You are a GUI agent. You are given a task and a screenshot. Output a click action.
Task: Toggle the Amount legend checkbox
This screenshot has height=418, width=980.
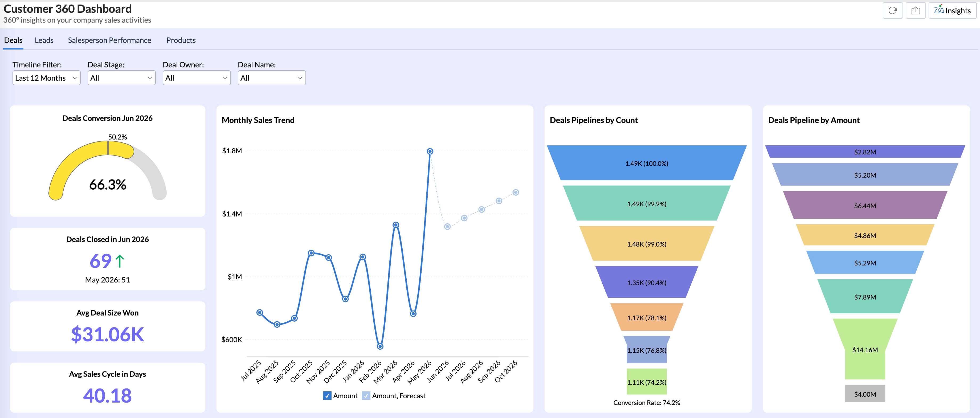[327, 396]
